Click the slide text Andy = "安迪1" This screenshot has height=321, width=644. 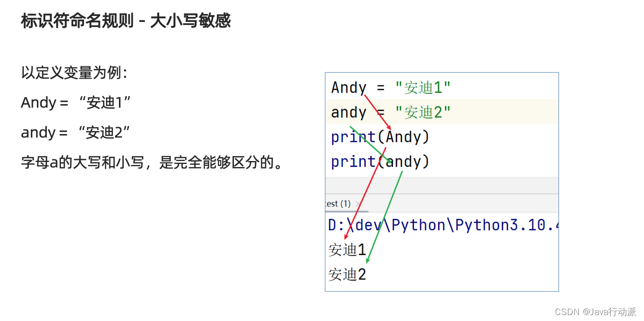click(x=76, y=103)
